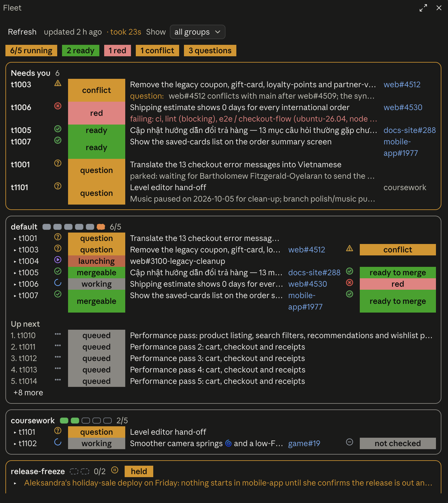Expand the Fleet panel to full size
This screenshot has height=503, width=448.
click(423, 8)
